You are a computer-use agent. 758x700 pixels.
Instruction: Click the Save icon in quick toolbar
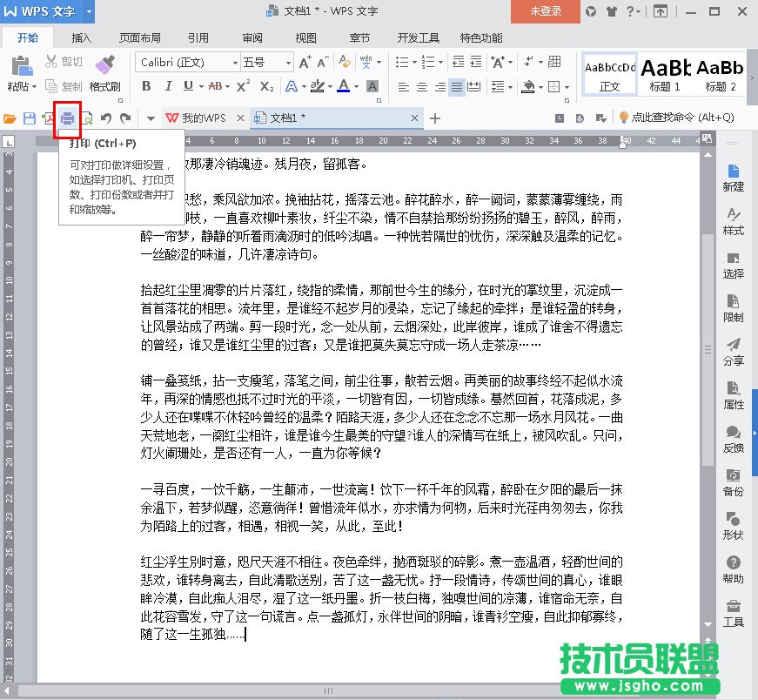coord(29,118)
